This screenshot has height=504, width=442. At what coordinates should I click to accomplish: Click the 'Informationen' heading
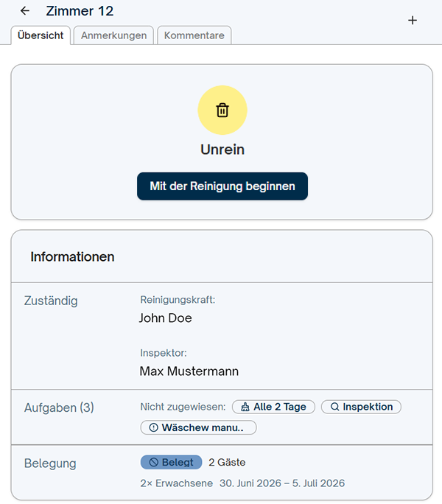tap(72, 257)
